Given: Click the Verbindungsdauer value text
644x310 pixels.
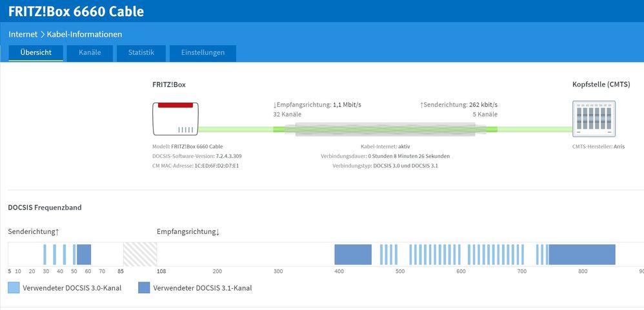Looking at the screenshot, I should (408, 156).
